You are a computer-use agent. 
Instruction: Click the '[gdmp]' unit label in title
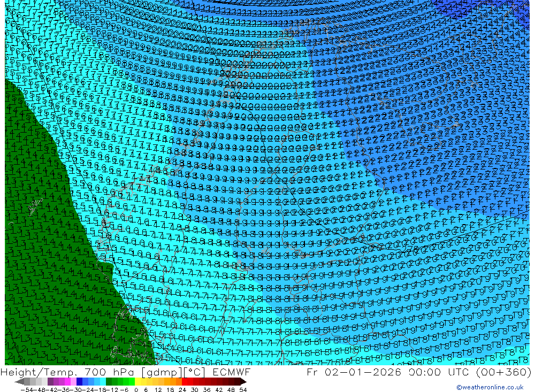pos(160,372)
